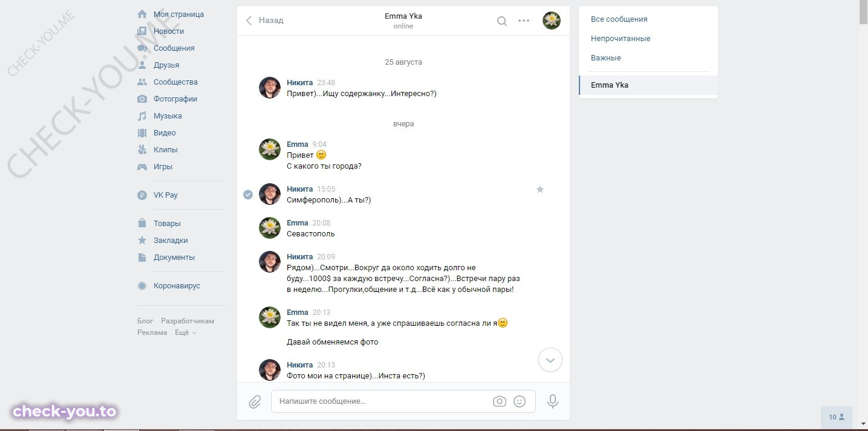Attach a photo via camera icon in message box
Screen dimensions: 868x431
tap(500, 401)
